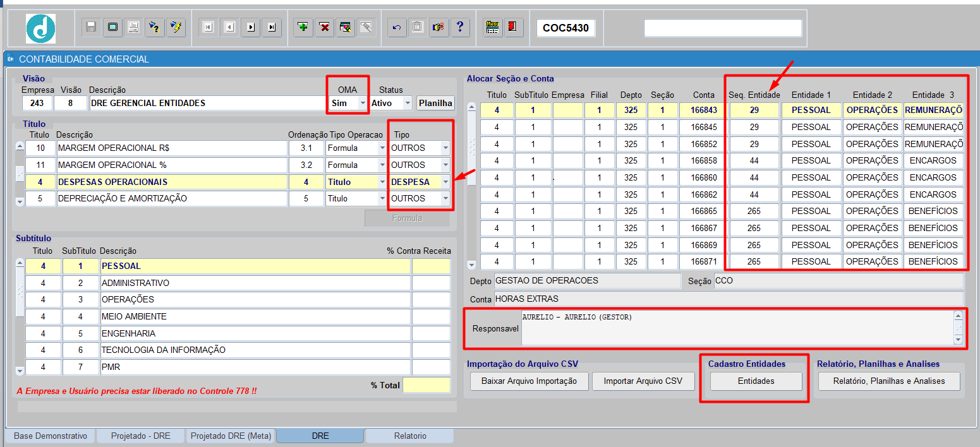Click the Conta cell 166858
Image resolution: width=980 pixels, height=447 pixels.
click(x=704, y=160)
